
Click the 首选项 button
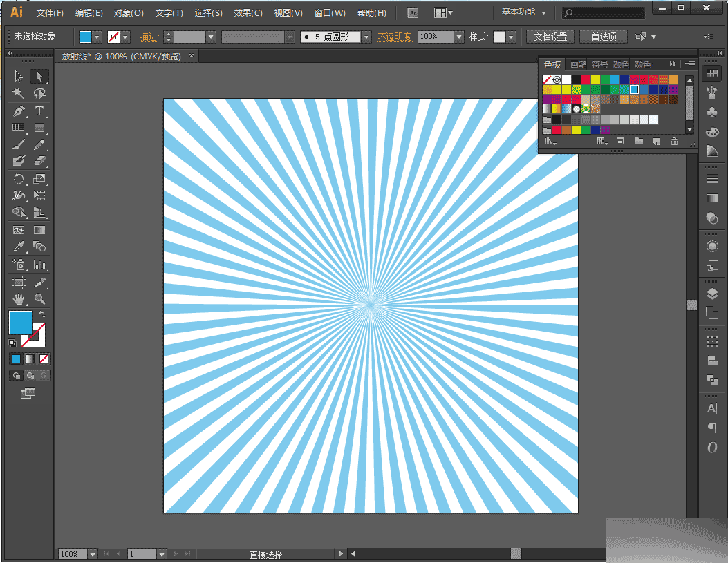pyautogui.click(x=604, y=37)
